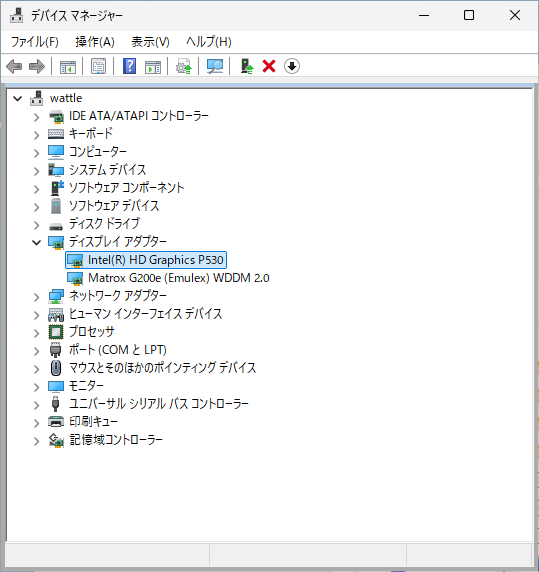
Task: Select Intel(R) HD Graphics P530 device
Action: tap(155, 260)
